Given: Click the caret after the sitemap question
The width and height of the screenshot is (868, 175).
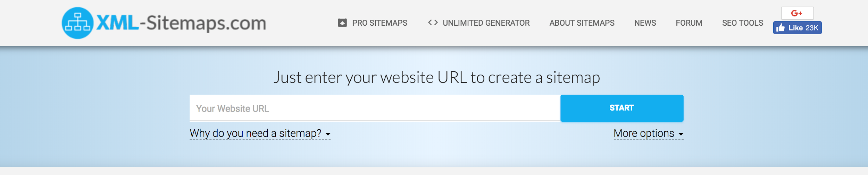Looking at the screenshot, I should [x=328, y=134].
